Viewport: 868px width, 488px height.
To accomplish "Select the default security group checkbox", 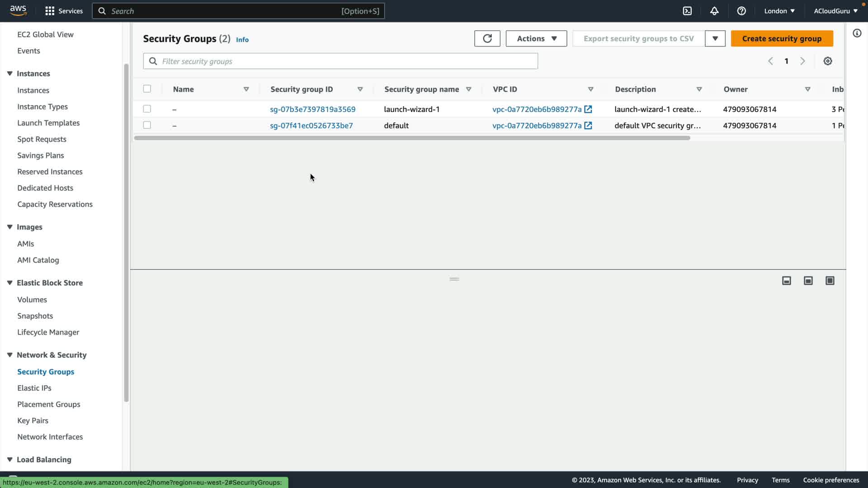I will point(147,125).
